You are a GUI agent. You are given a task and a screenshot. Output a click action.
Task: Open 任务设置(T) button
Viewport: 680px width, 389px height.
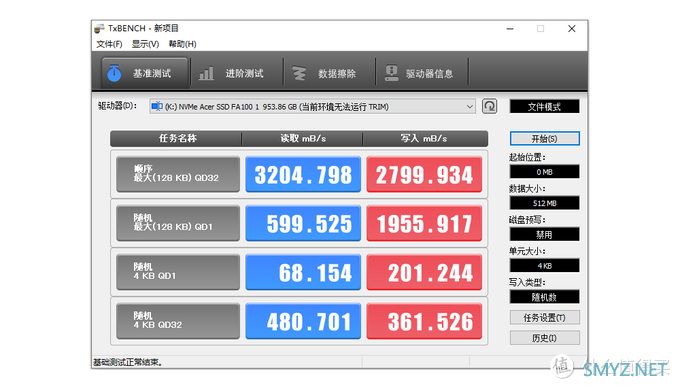(x=544, y=318)
